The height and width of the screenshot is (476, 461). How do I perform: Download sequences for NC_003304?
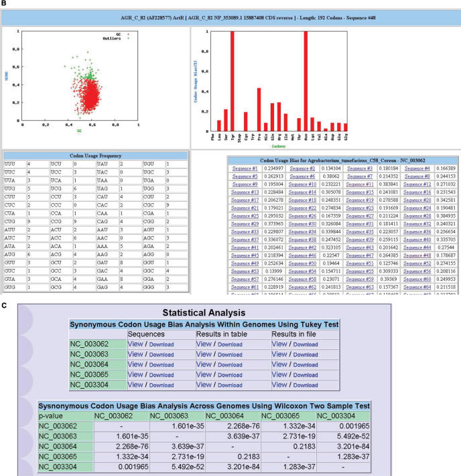click(161, 385)
